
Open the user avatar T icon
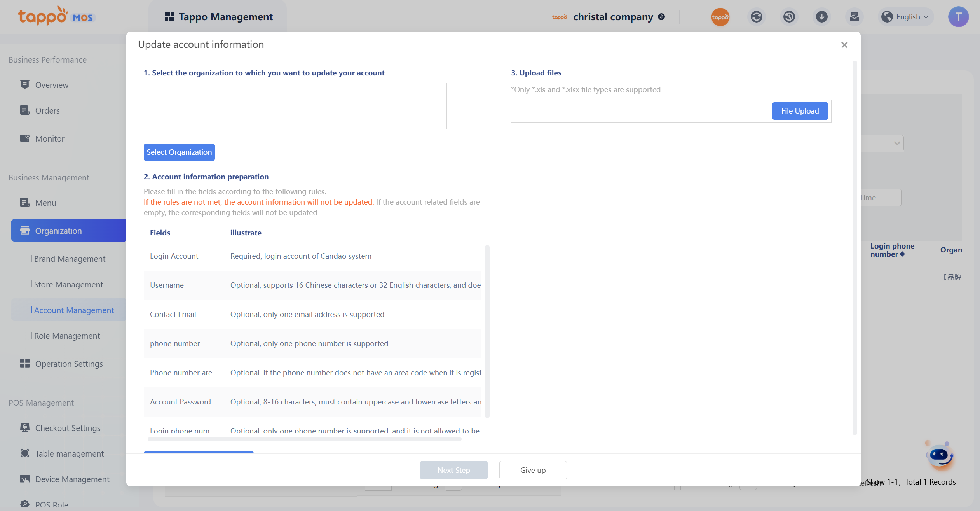point(958,17)
